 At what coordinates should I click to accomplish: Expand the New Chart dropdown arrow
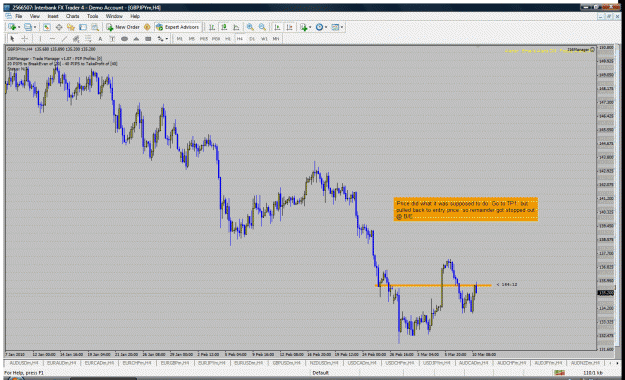(19, 27)
